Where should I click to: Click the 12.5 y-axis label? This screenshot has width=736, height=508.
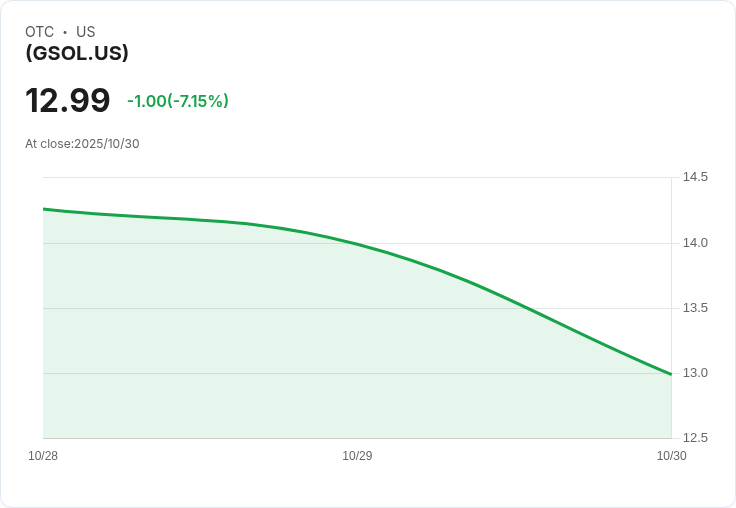click(x=695, y=438)
